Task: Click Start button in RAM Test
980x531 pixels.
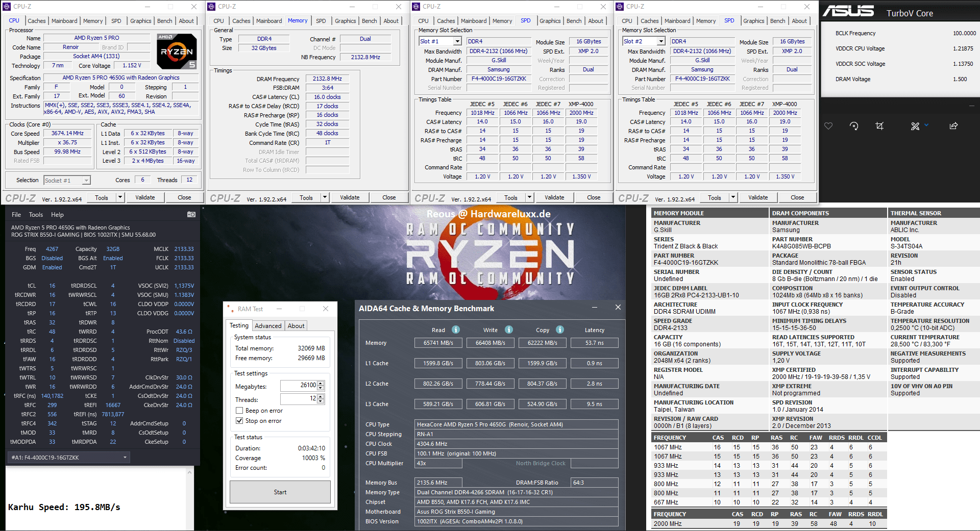Action: coord(280,492)
